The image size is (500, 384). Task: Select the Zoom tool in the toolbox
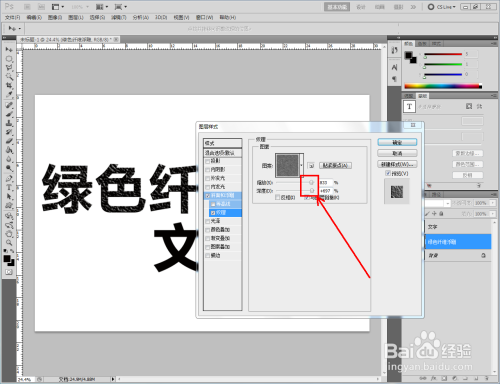(x=9, y=243)
